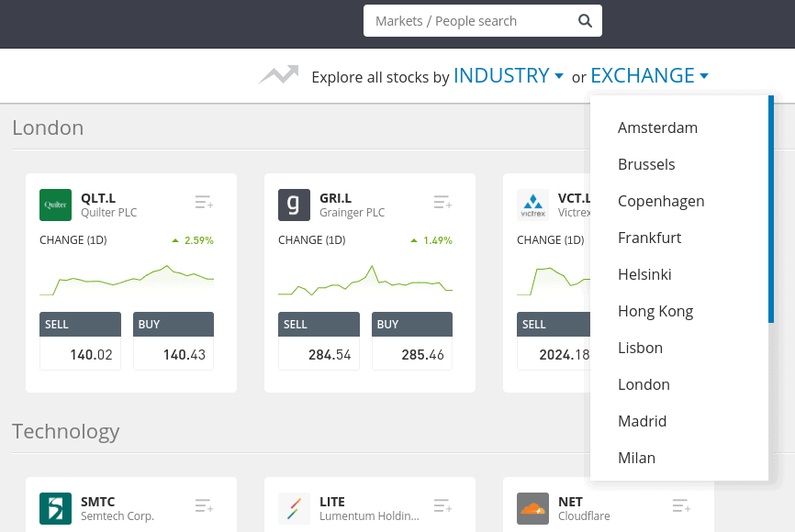This screenshot has height=532, width=795.
Task: Add NET to watchlist icon
Action: 681,505
